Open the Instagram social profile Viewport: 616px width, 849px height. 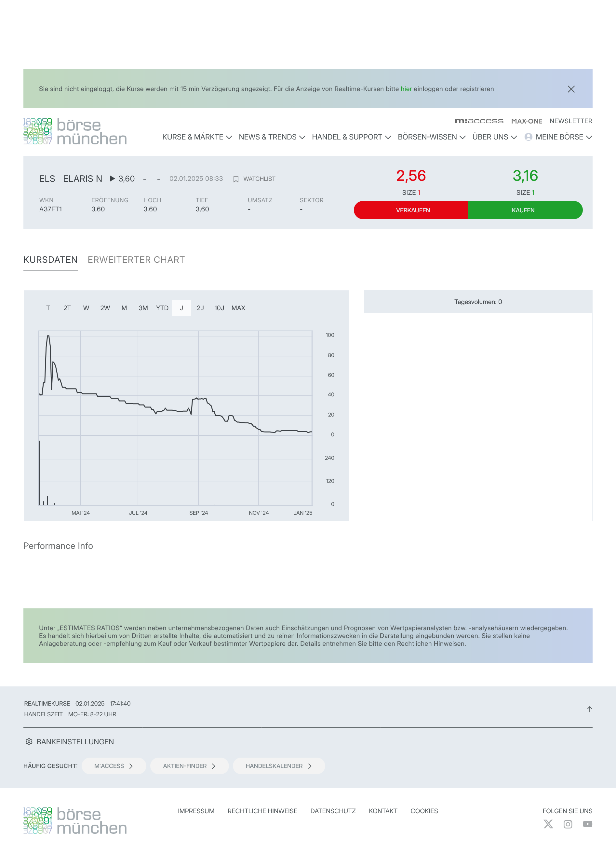568,824
